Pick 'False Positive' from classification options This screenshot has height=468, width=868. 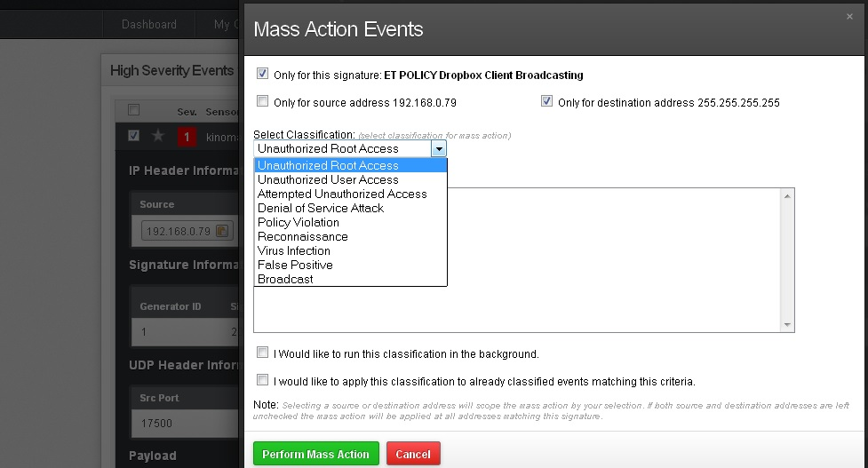coord(295,265)
